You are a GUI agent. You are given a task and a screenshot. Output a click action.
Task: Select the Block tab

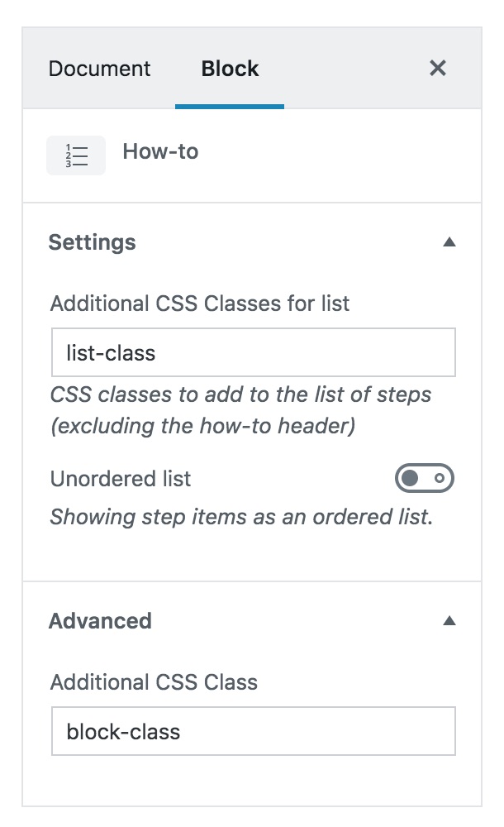(x=229, y=69)
